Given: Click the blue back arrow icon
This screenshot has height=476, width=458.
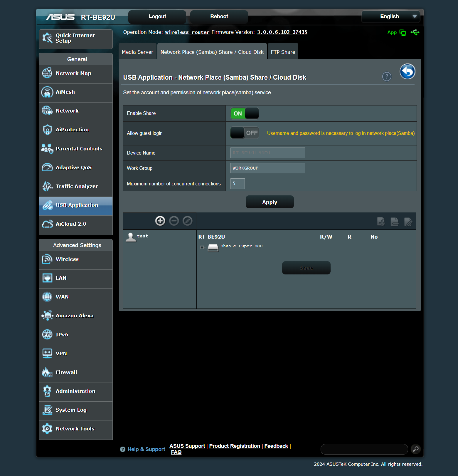Looking at the screenshot, I should click(x=408, y=71).
